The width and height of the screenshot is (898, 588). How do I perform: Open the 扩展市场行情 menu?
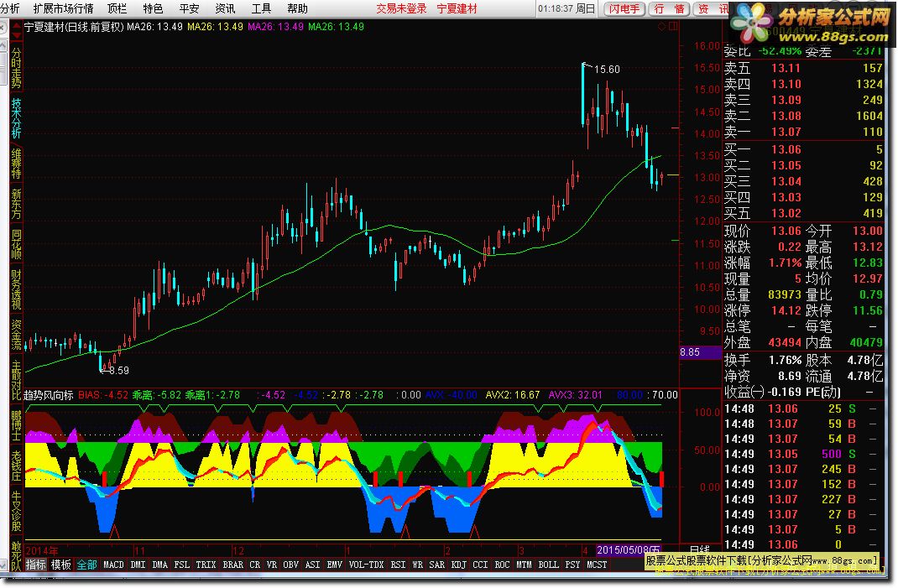63,8
